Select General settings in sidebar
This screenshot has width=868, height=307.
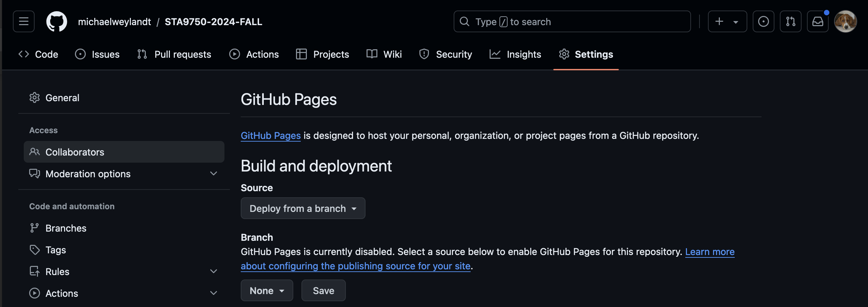point(62,98)
